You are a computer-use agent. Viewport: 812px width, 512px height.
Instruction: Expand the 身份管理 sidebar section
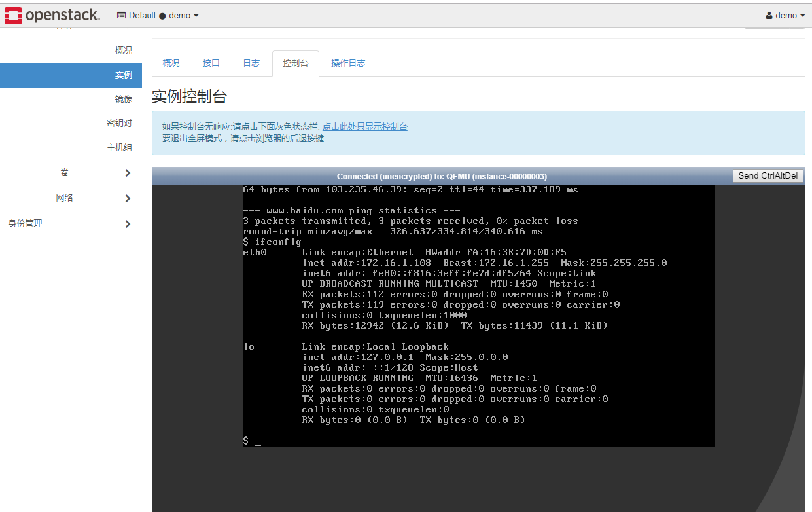click(x=71, y=223)
